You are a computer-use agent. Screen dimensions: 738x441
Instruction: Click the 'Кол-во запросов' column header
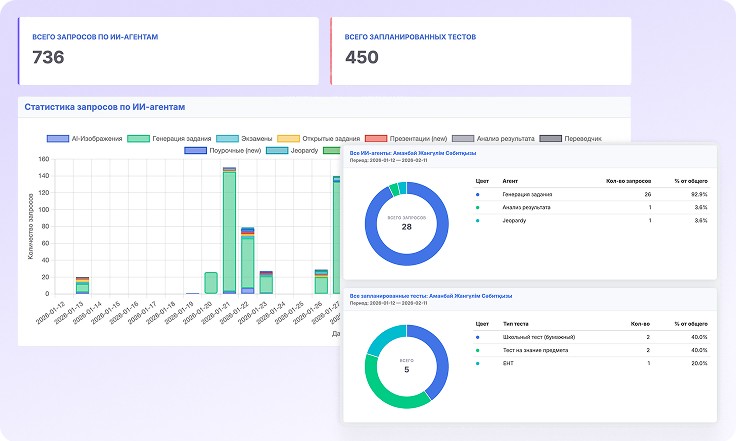pos(628,181)
